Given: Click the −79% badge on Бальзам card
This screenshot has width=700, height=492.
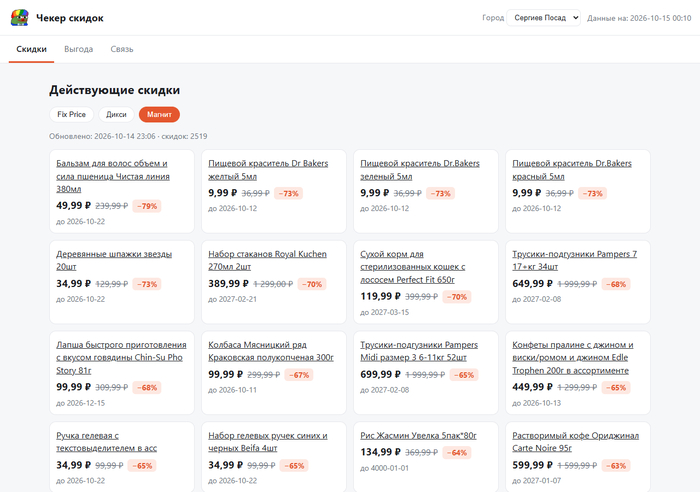Looking at the screenshot, I should [x=147, y=206].
